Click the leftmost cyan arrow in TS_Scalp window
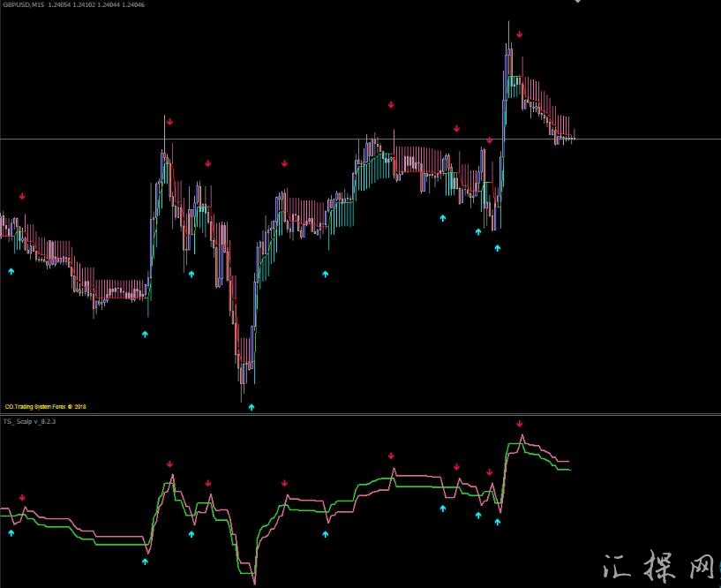The height and width of the screenshot is (588, 721). (x=11, y=533)
